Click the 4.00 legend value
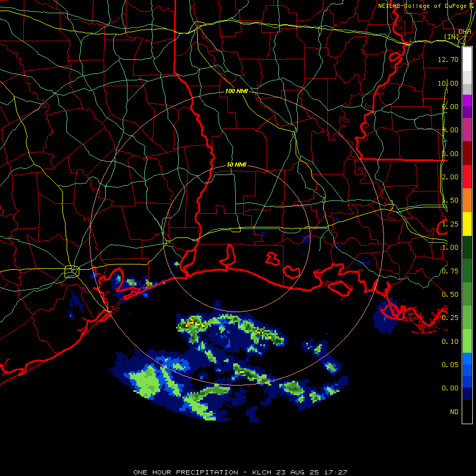Image resolution: width=476 pixels, height=476 pixels. (450, 130)
